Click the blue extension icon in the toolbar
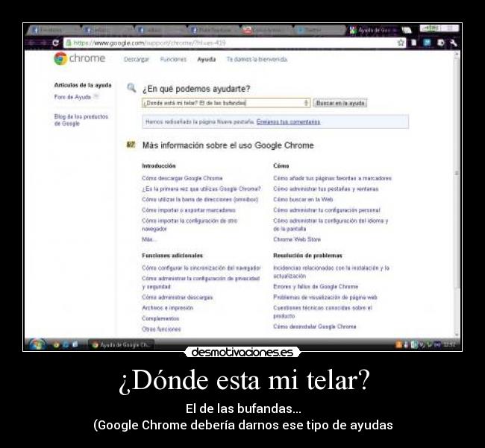 click(427, 42)
